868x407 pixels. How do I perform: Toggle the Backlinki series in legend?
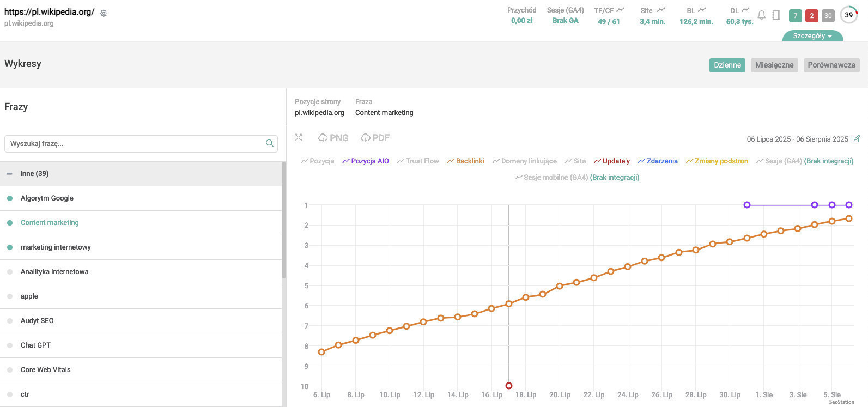[x=465, y=161]
